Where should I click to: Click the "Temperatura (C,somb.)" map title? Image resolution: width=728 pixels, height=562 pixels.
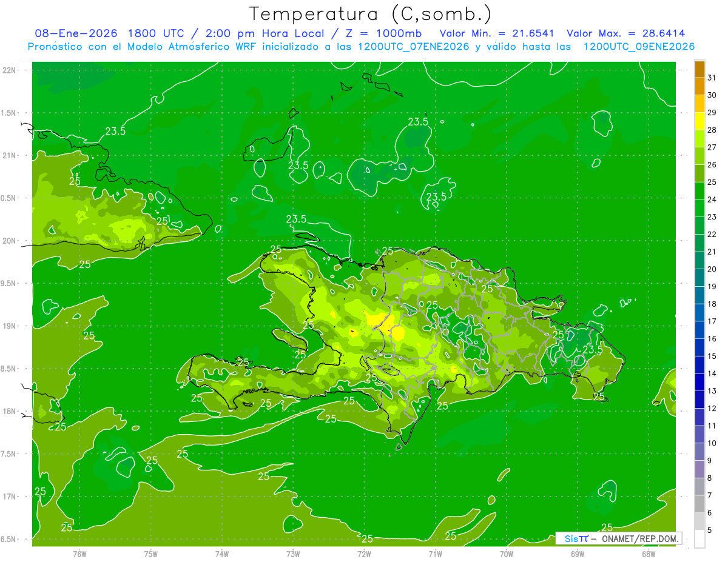pos(370,14)
